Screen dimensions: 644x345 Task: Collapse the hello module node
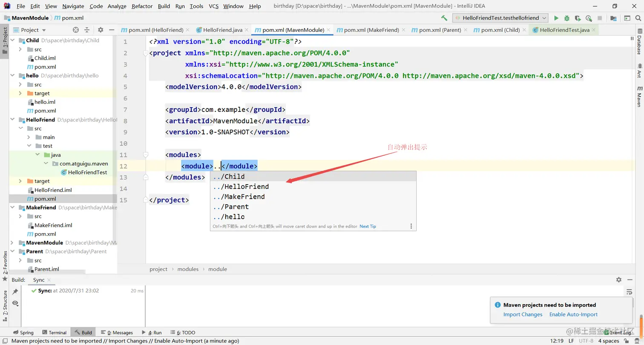click(12, 76)
